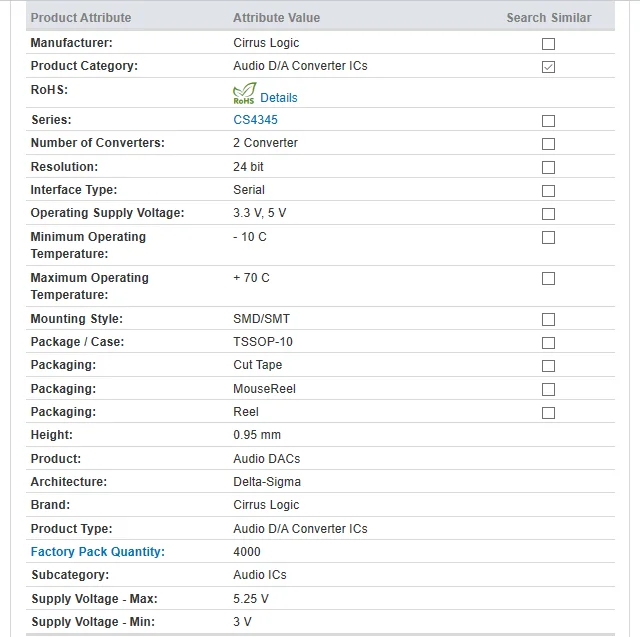Check the Manufacturer search similar checkbox
The height and width of the screenshot is (637, 640).
pyautogui.click(x=548, y=44)
